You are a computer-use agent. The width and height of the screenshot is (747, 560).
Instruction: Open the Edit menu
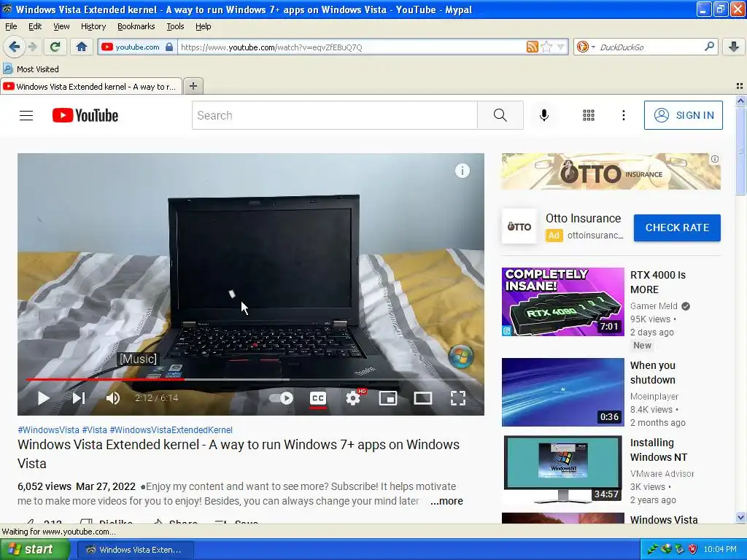tap(35, 26)
